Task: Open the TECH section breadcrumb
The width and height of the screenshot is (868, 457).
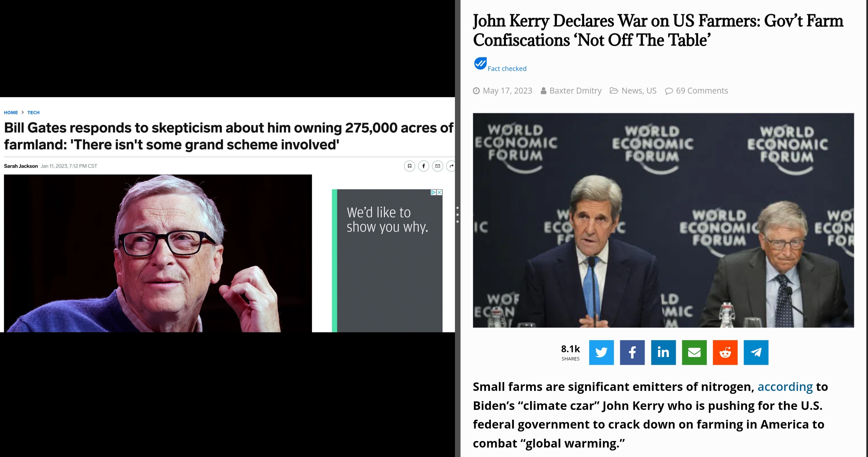Action: point(33,113)
